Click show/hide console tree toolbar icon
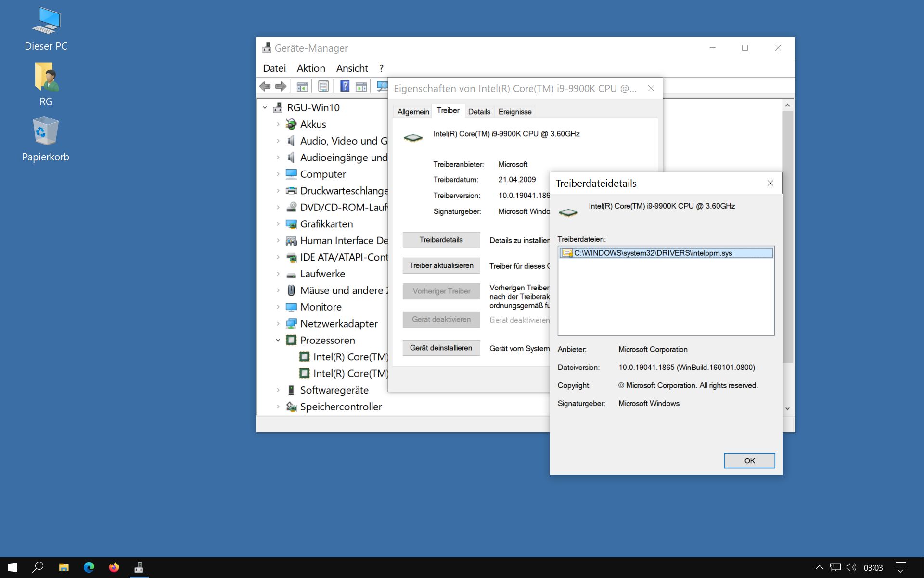This screenshot has width=924, height=578. (302, 86)
